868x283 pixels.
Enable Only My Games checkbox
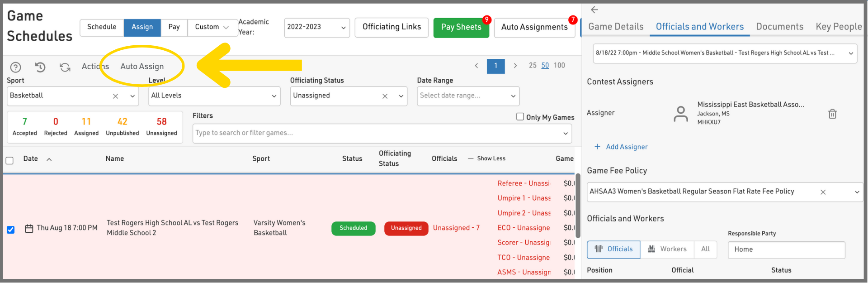point(520,117)
